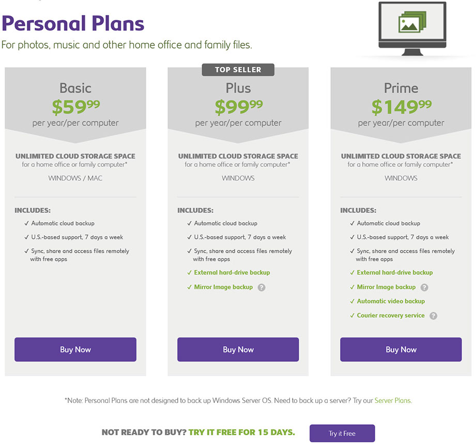
Task: Select the $149.99 Prime price
Action: [401, 107]
